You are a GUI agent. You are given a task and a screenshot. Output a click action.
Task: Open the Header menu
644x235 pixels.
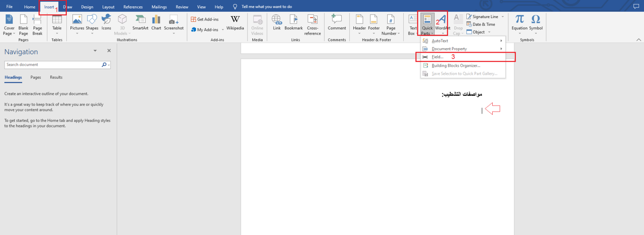359,25
